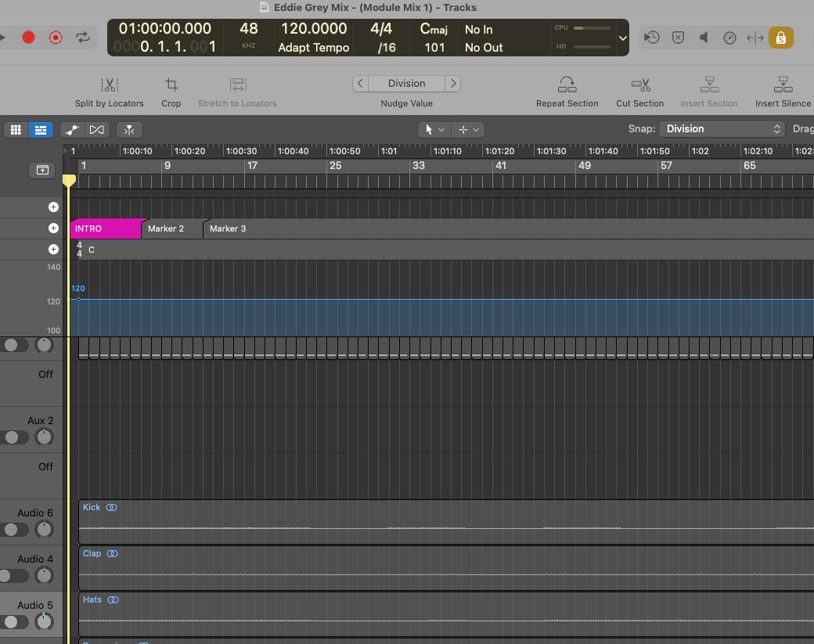Screen dimensions: 814x644
Task: Click the Insert Section icon
Action: coord(709,85)
